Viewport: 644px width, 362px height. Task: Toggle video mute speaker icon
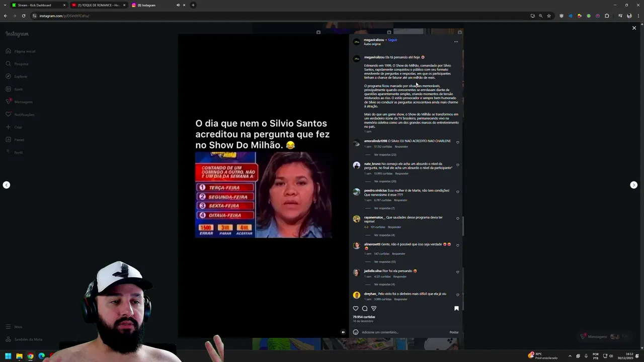343,332
